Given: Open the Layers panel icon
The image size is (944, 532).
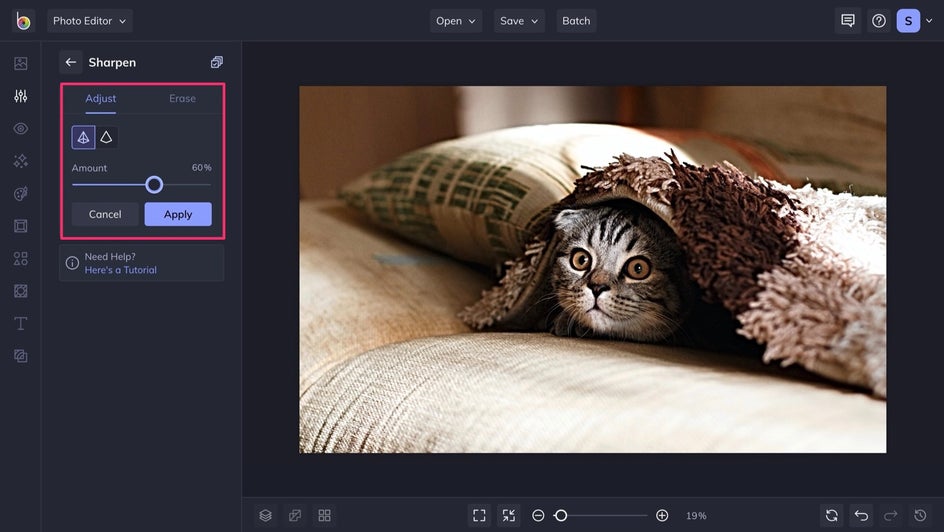Looking at the screenshot, I should (x=266, y=516).
